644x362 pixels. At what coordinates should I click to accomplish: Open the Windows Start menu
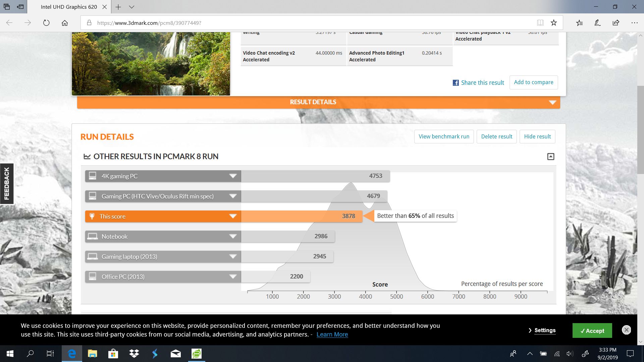coord(10,354)
